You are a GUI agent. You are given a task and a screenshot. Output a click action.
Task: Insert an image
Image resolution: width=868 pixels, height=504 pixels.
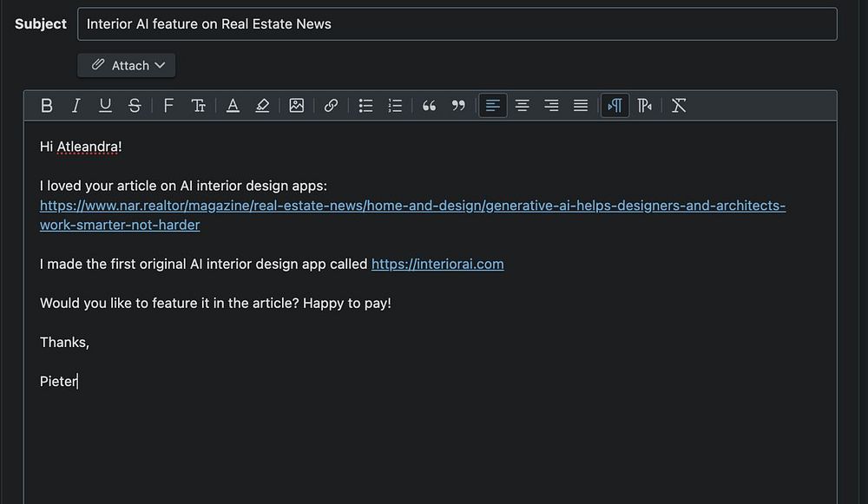pyautogui.click(x=297, y=106)
